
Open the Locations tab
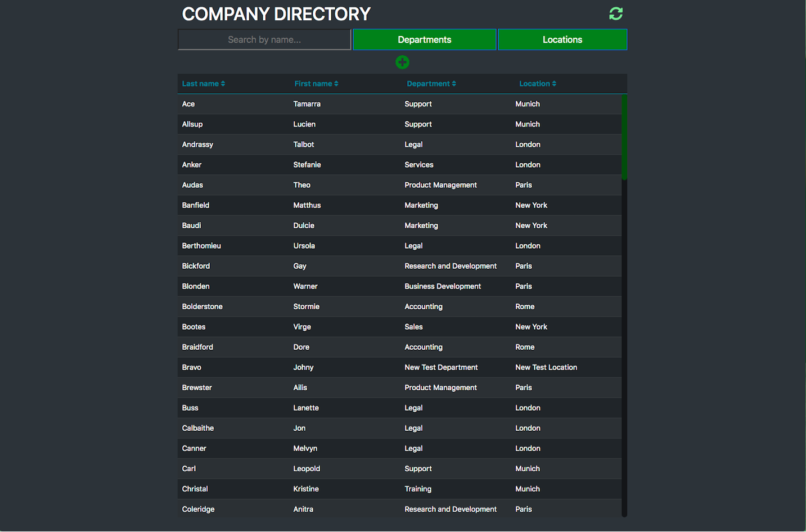(562, 39)
